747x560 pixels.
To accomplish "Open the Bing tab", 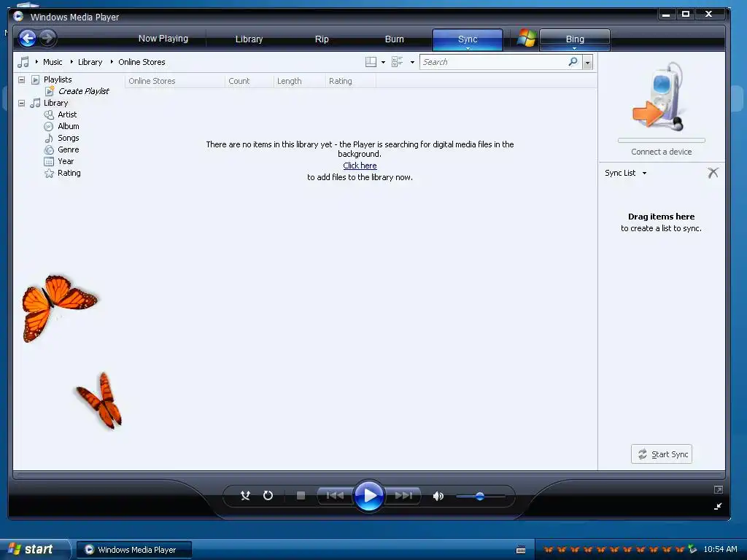I will pos(575,39).
